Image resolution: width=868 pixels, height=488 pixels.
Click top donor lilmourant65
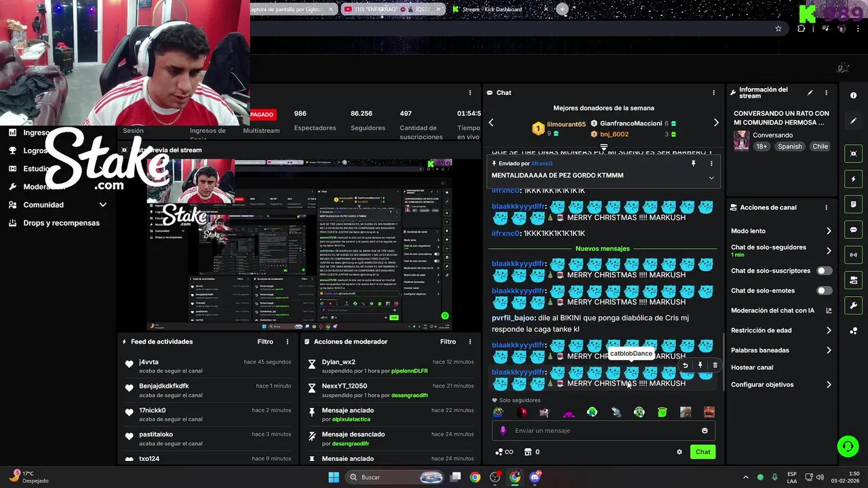566,125
